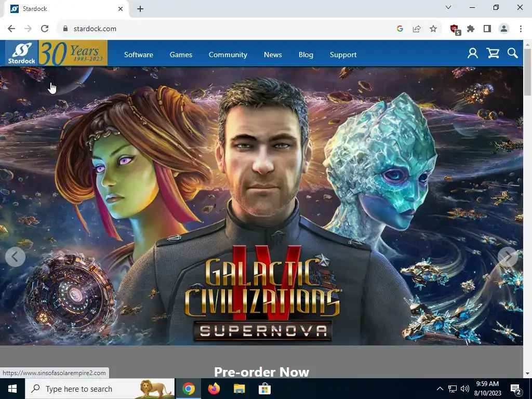532x399 pixels.
Task: Show hidden system tray icons
Action: pos(440,389)
